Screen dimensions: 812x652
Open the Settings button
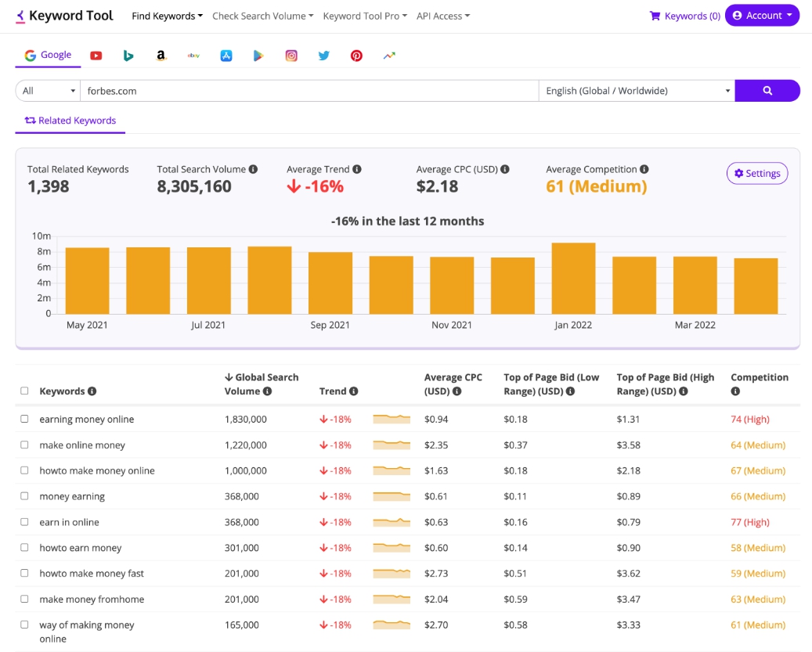coord(757,173)
